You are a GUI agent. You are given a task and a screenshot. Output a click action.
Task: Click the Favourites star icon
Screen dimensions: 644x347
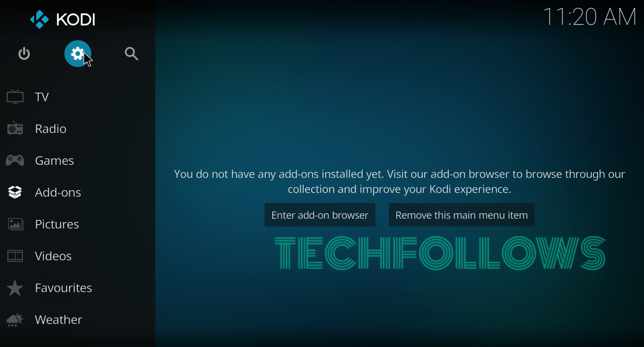coord(15,288)
